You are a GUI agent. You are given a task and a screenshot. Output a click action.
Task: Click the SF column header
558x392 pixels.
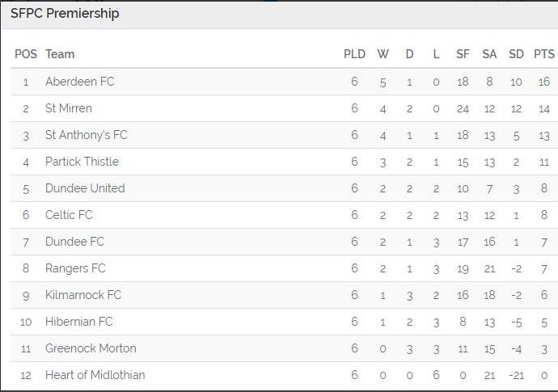(x=463, y=54)
